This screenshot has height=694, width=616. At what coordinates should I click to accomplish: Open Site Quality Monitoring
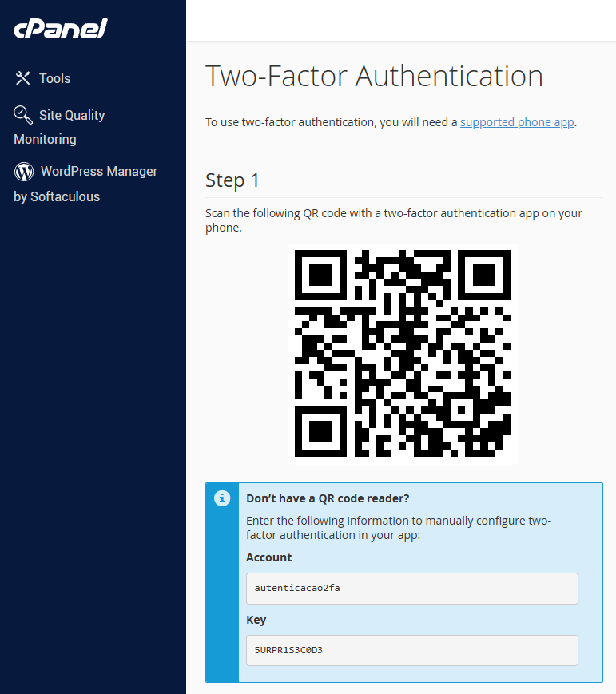59,127
